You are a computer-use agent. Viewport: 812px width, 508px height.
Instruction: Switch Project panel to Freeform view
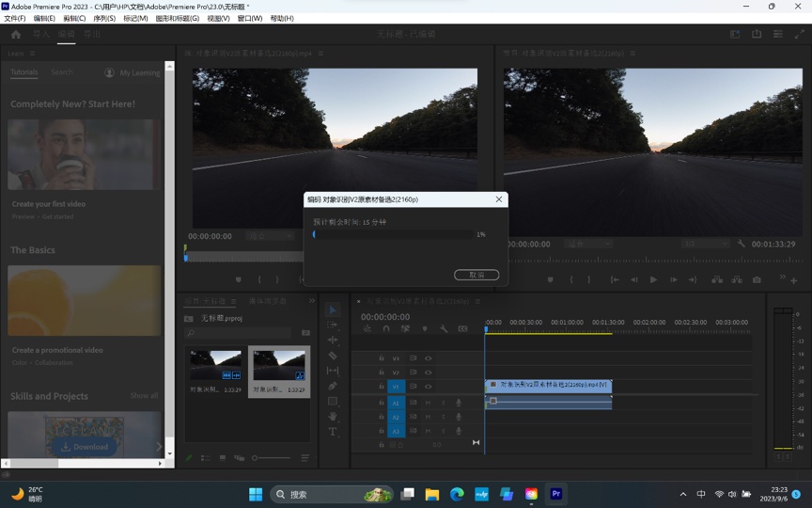point(239,458)
